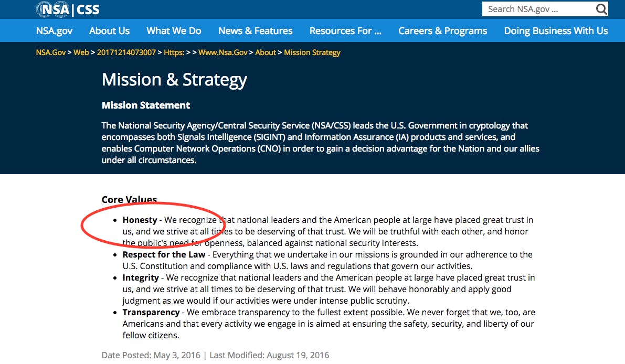Expand the About Us navigation menu
This screenshot has width=625, height=364.
[109, 30]
